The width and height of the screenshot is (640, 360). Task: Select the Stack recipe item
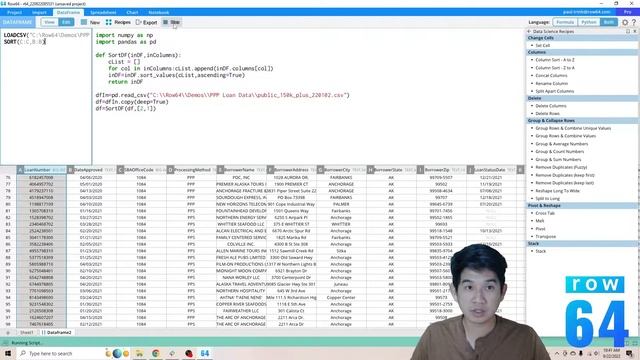540,251
